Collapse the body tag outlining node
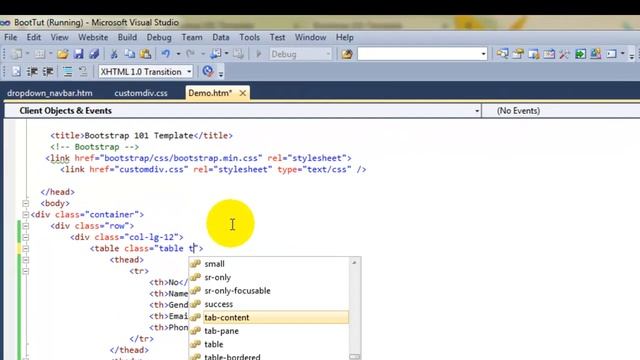 click(26, 203)
